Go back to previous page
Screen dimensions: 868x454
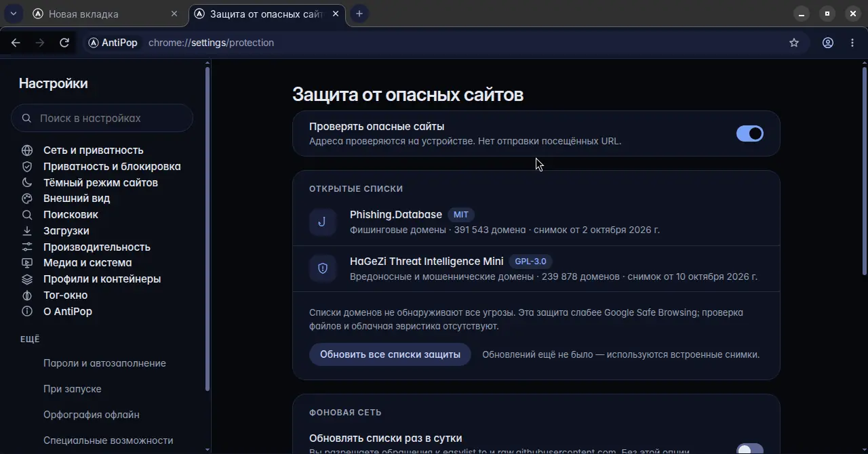pyautogui.click(x=16, y=43)
